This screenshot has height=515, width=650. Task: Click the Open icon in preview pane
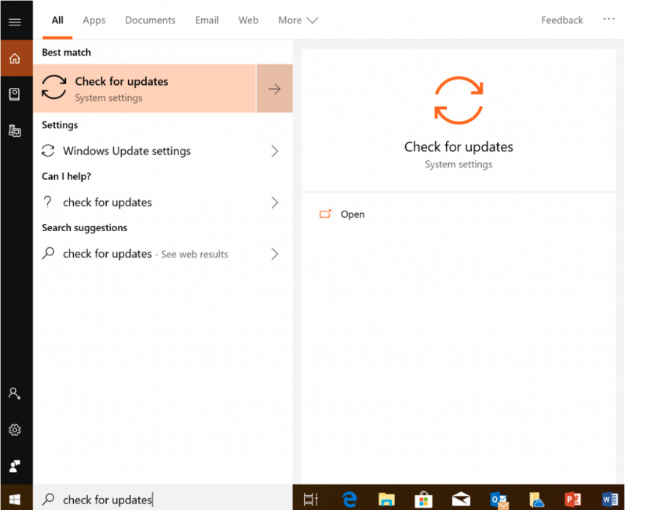pyautogui.click(x=325, y=214)
